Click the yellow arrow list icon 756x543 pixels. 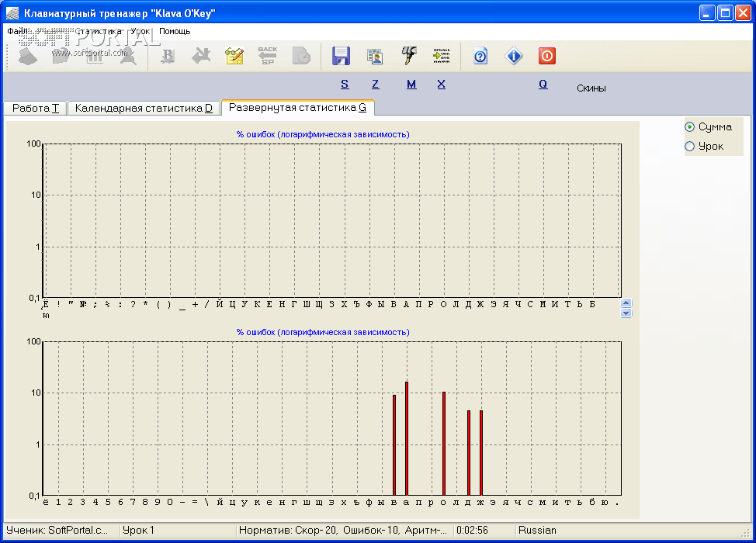click(442, 56)
